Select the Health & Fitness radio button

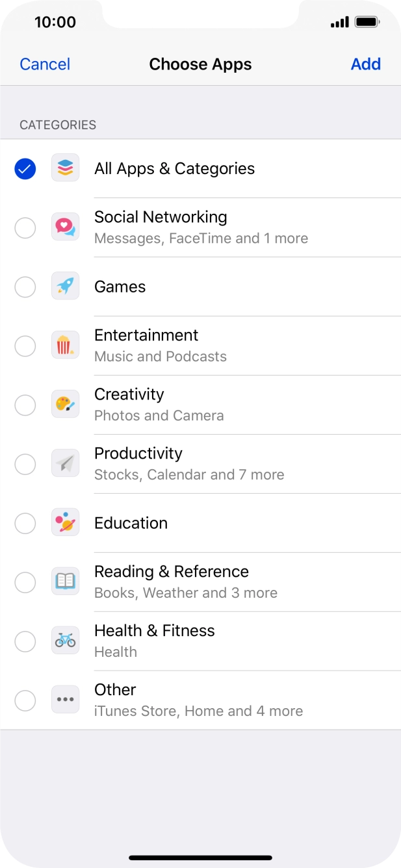(x=25, y=641)
